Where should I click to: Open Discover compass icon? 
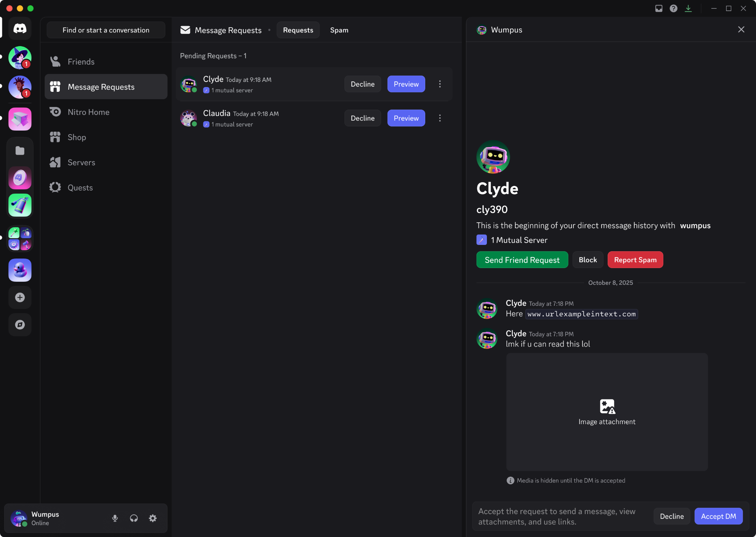pyautogui.click(x=20, y=325)
